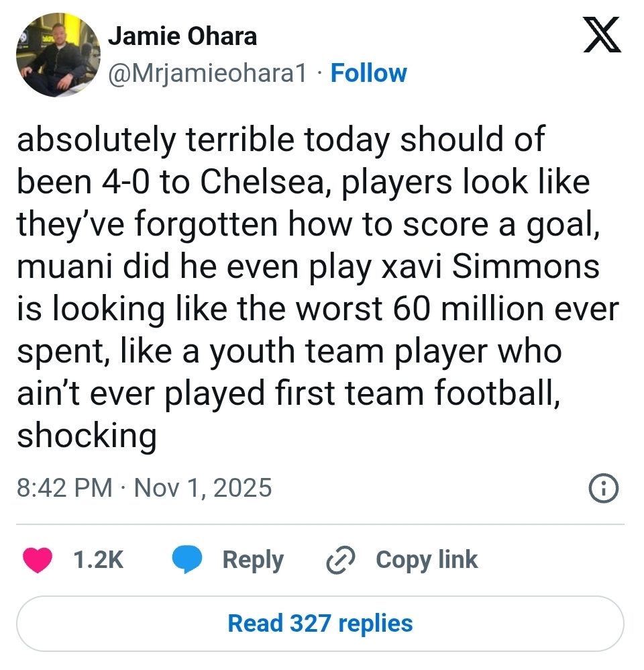644x670 pixels.
Task: Click the Reply text label
Action: [x=253, y=560]
